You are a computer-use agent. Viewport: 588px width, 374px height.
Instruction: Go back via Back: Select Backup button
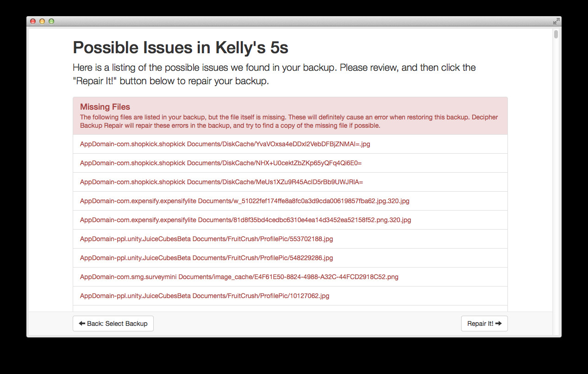[113, 324]
